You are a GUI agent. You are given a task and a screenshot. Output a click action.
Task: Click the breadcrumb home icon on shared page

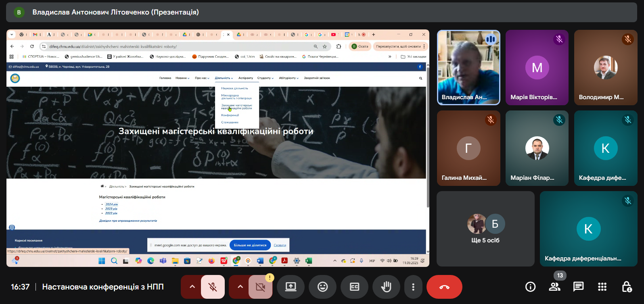coord(102,186)
